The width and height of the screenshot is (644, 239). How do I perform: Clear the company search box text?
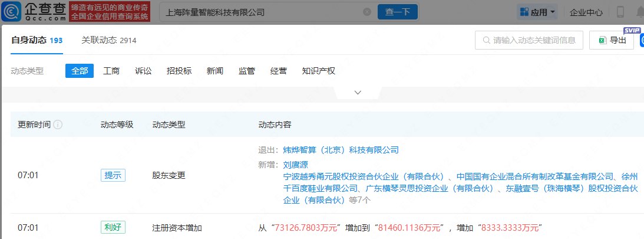point(367,12)
